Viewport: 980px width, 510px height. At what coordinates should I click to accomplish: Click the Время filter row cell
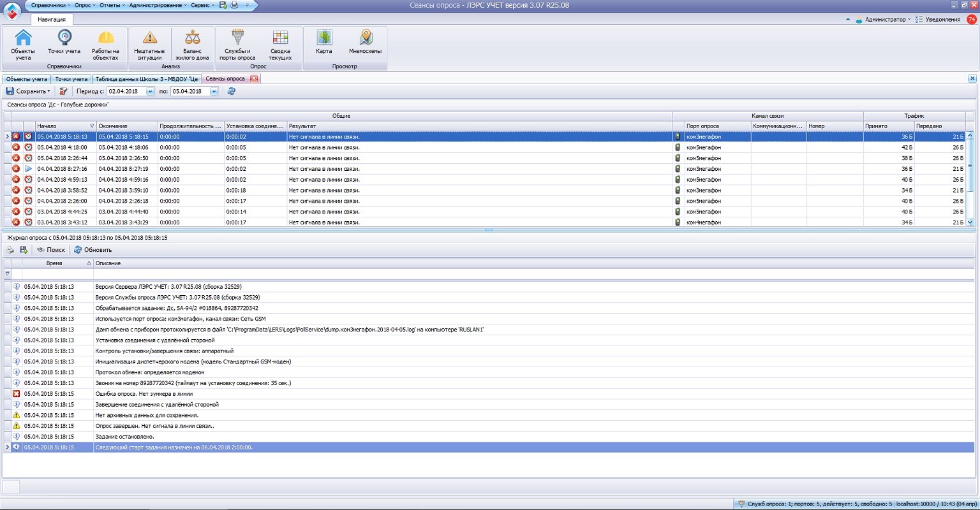57,273
